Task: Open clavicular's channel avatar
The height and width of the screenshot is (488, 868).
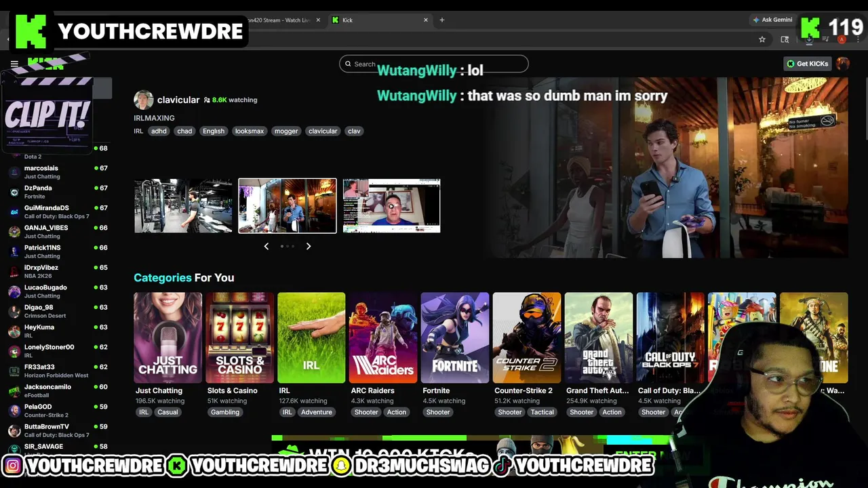Action: (143, 100)
